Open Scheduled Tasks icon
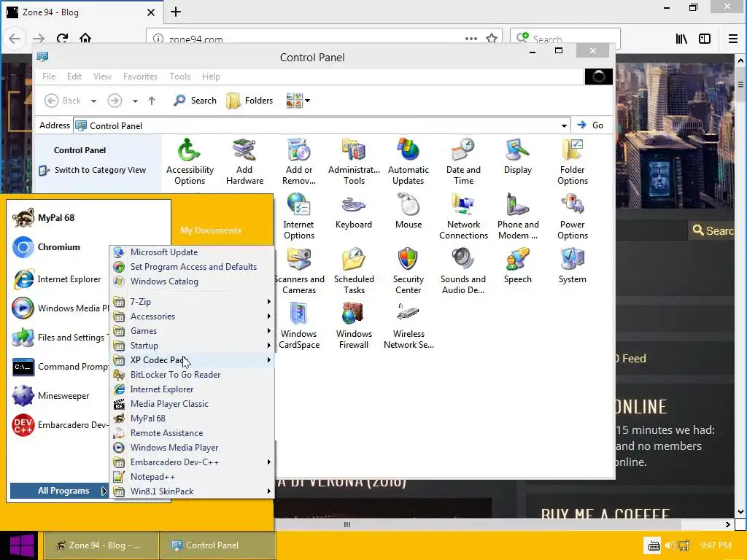This screenshot has width=747, height=560. [x=354, y=271]
